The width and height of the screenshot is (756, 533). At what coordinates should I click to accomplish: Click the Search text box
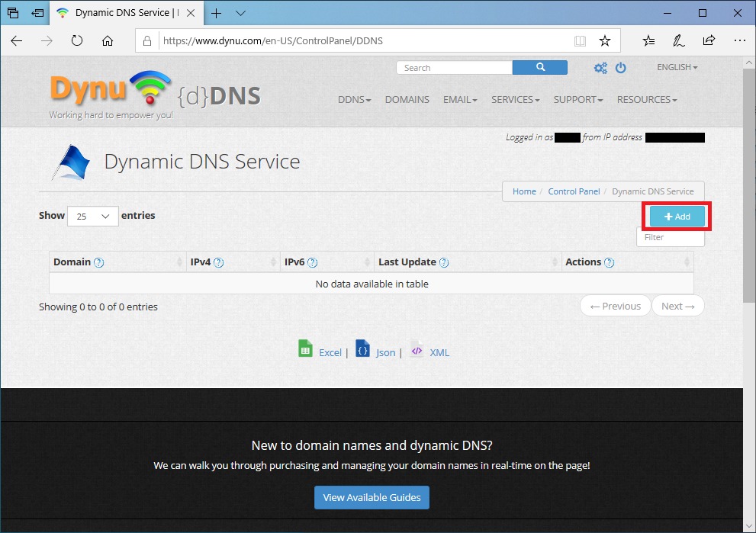point(454,67)
